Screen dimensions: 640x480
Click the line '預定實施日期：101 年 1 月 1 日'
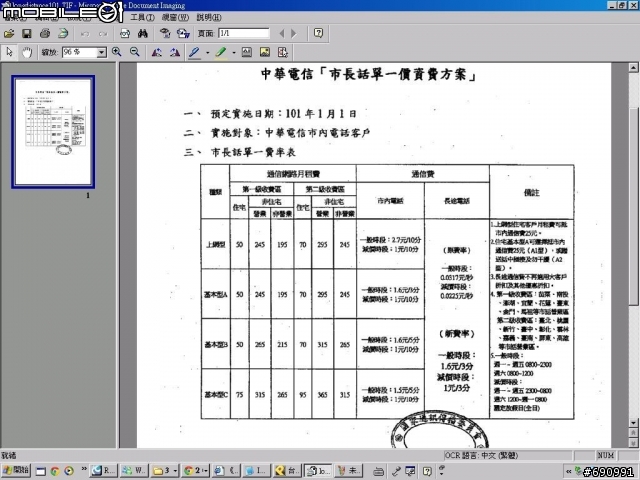click(283, 113)
